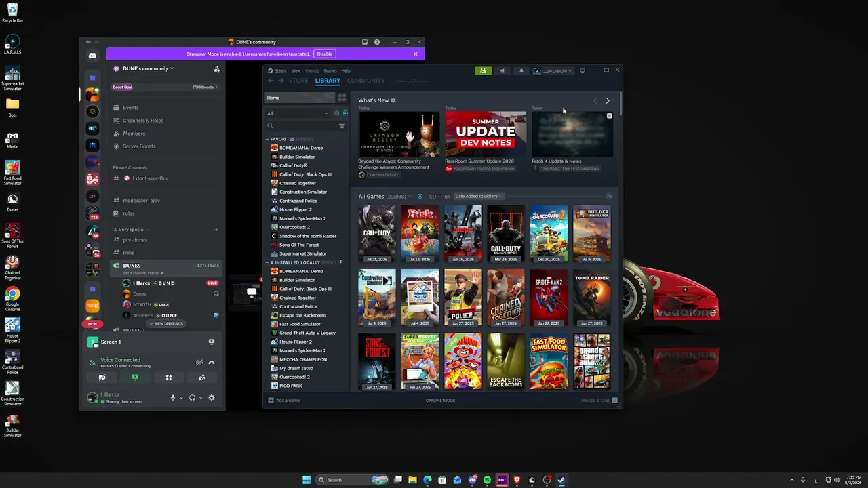Open Steam notifications bell
The width and height of the screenshot is (868, 488).
(521, 70)
